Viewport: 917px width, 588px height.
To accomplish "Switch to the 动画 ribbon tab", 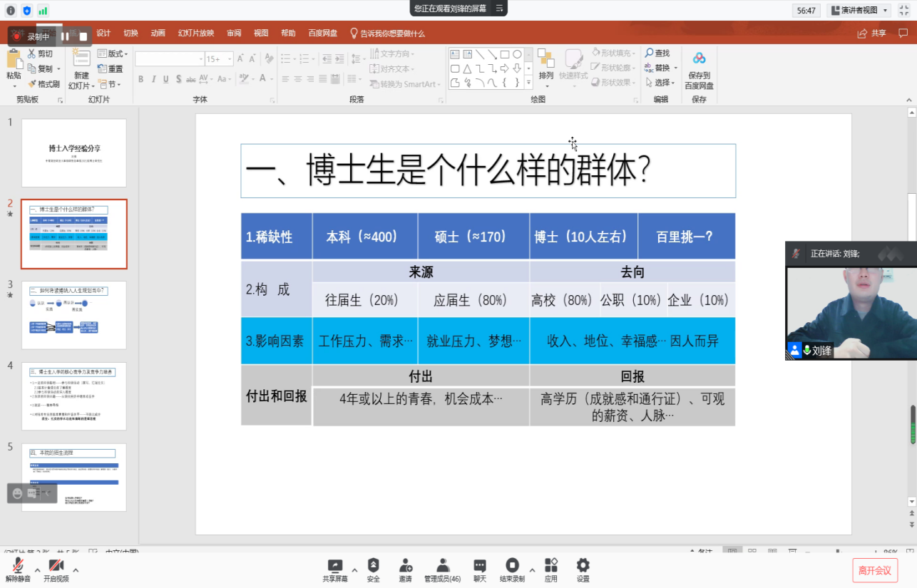I will 158,33.
